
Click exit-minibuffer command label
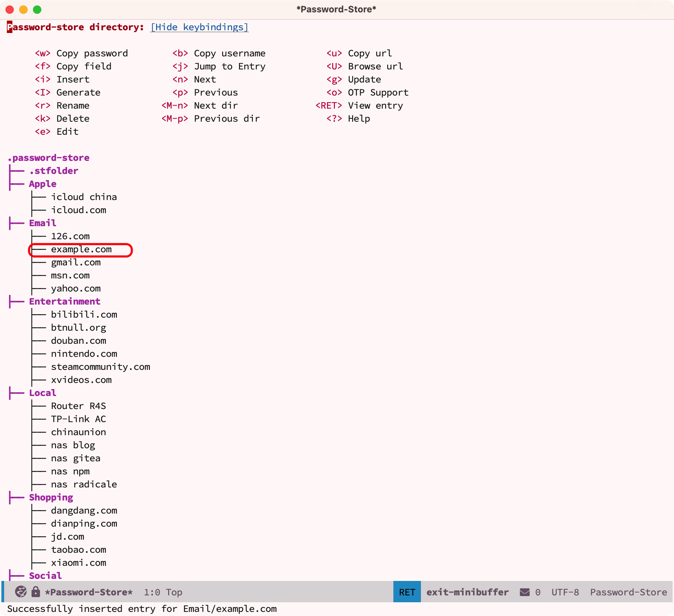click(x=468, y=592)
